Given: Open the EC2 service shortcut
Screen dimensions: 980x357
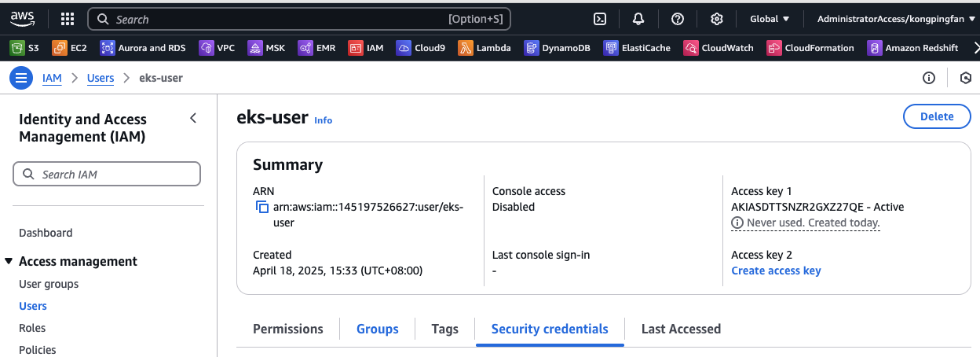Looking at the screenshot, I should [70, 48].
